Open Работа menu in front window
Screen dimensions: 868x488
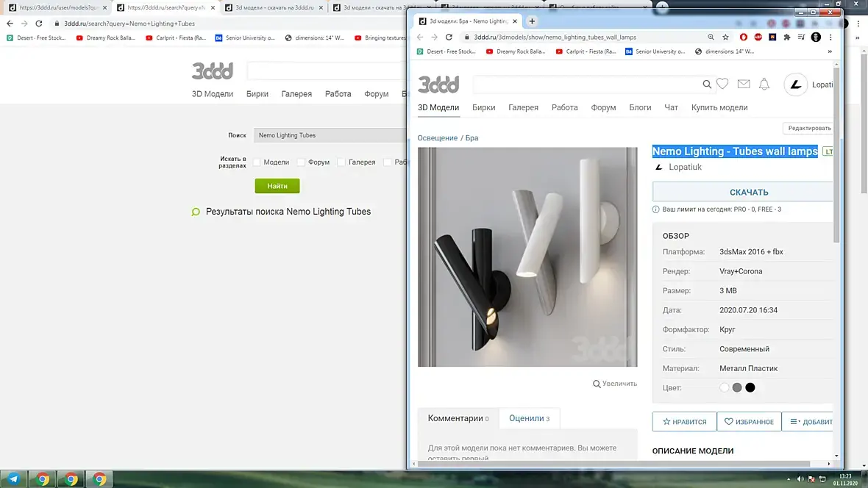coord(565,107)
